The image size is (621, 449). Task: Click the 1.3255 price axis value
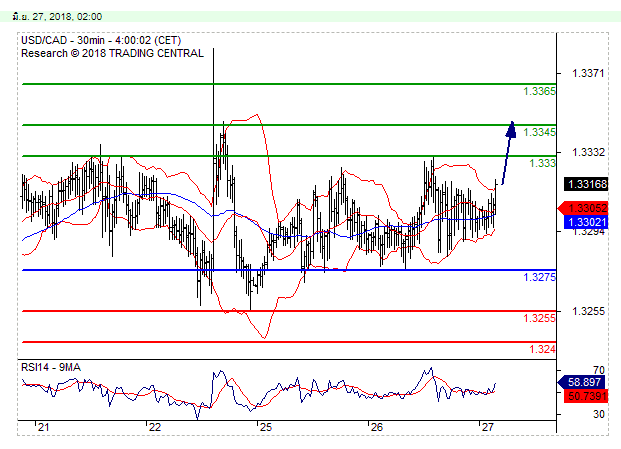click(588, 311)
